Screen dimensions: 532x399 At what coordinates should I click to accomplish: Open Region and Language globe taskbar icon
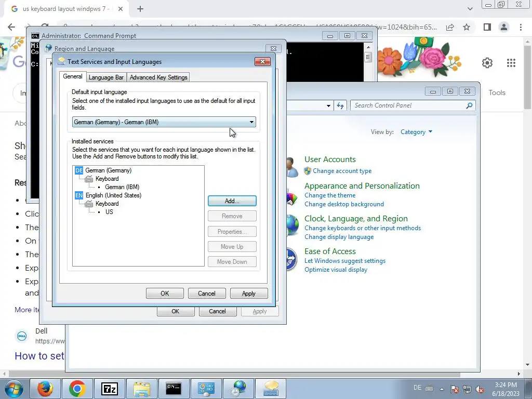click(238, 389)
